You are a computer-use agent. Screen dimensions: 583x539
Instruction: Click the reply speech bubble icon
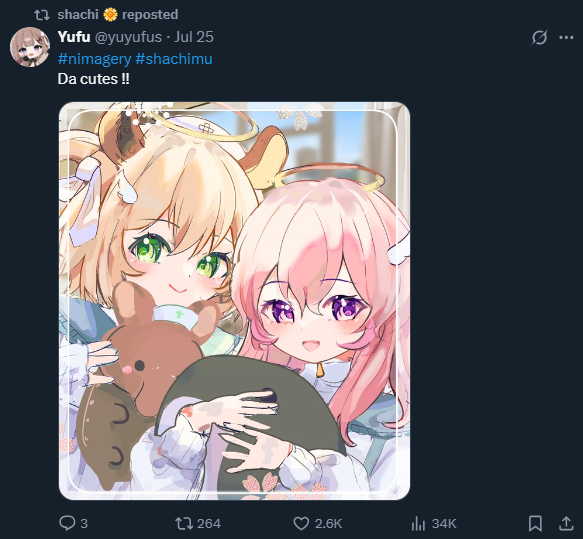point(67,523)
